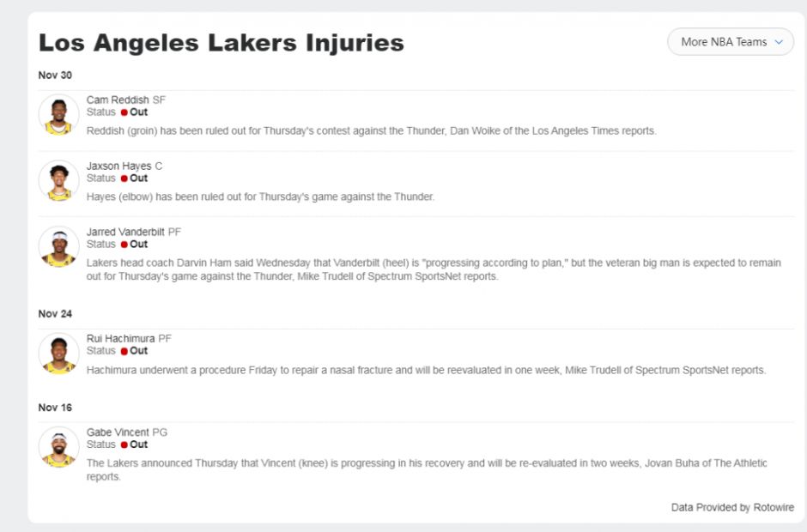
Task: Click the red Out status dot for Jarred Vanderbilt
Action: pos(124,245)
